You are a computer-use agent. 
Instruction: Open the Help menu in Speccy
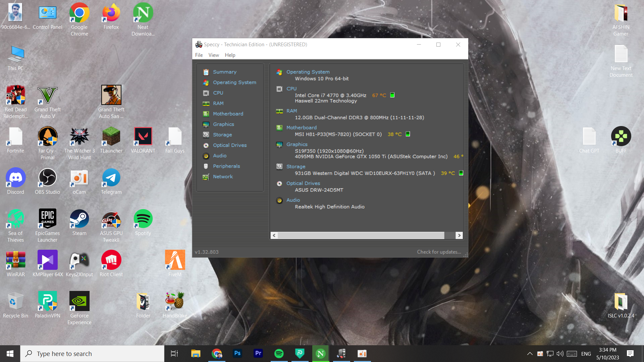tap(230, 55)
